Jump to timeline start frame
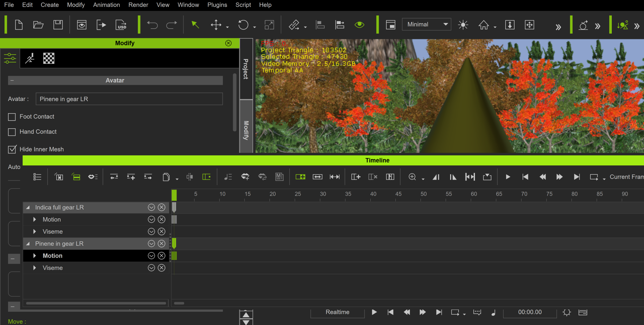The height and width of the screenshot is (325, 644). [525, 177]
